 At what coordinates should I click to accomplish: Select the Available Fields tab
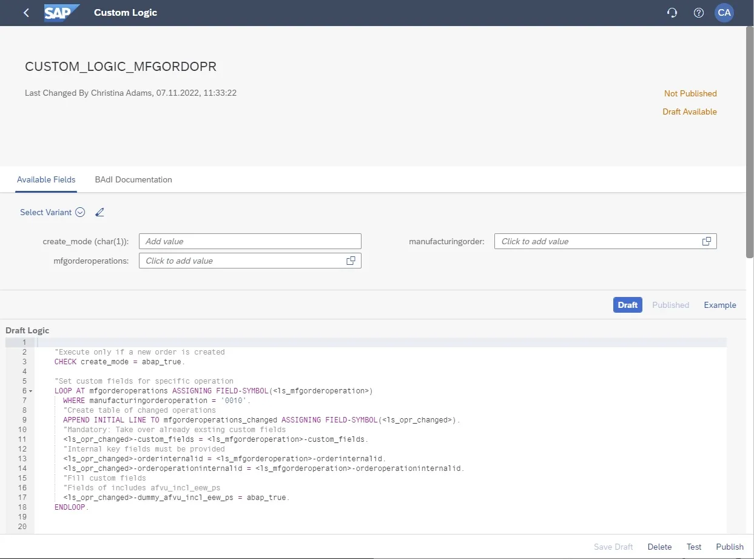point(46,179)
